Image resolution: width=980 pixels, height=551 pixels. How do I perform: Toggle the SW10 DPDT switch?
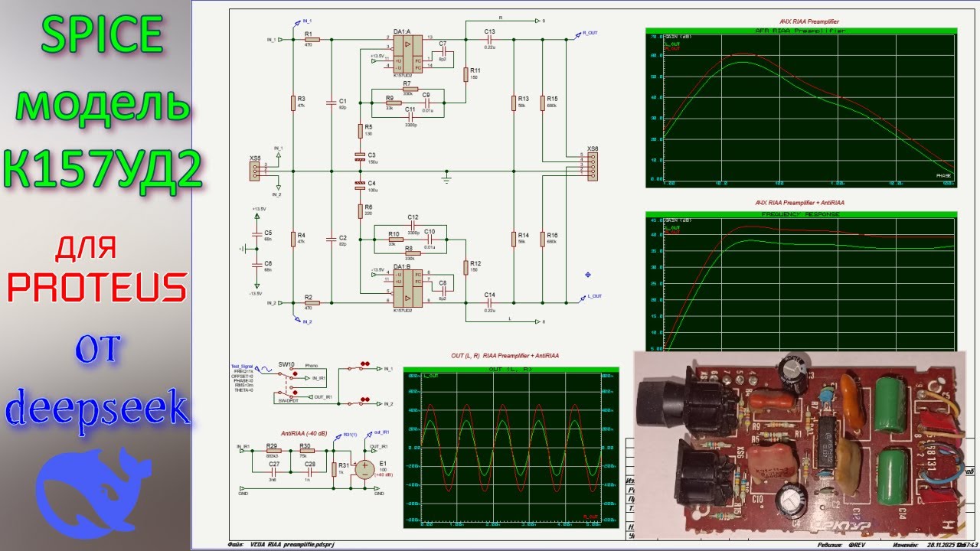point(286,383)
